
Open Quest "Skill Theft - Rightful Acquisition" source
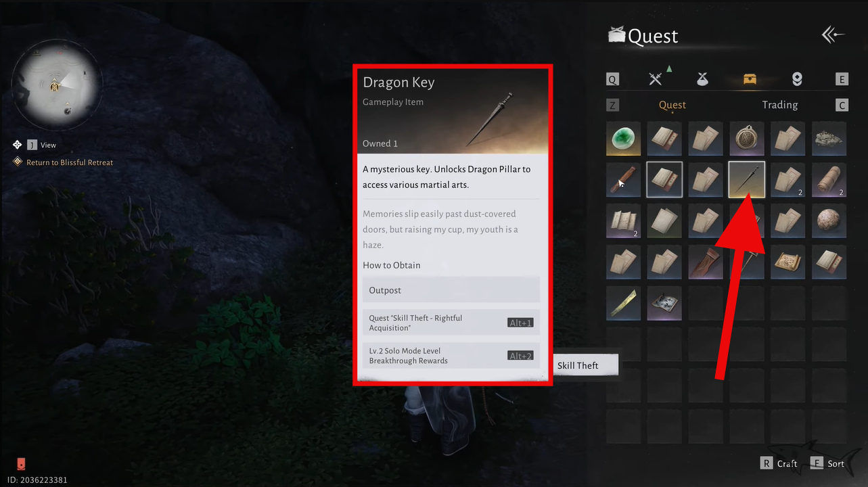tap(451, 323)
